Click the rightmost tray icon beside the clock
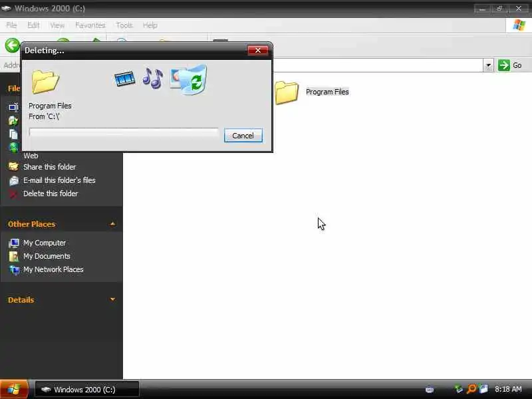 [484, 389]
